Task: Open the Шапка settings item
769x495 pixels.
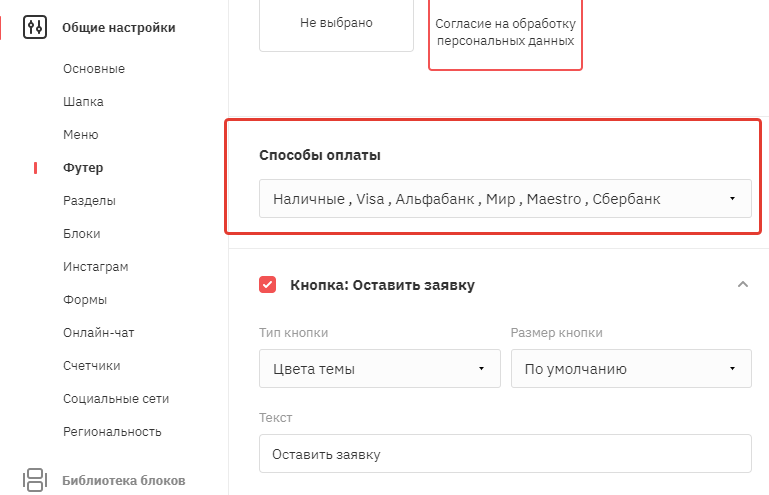Action: click(83, 102)
